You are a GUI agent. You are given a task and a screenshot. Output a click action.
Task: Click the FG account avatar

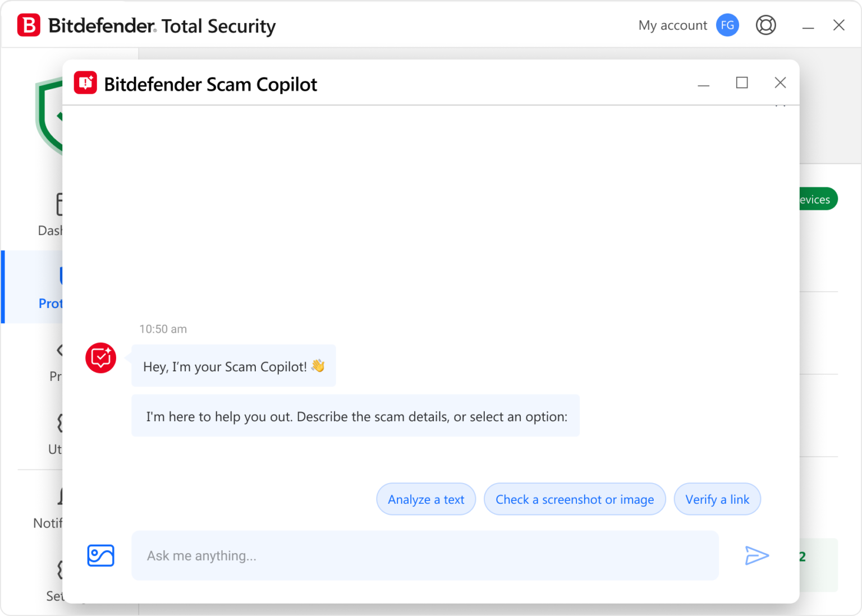coord(727,25)
